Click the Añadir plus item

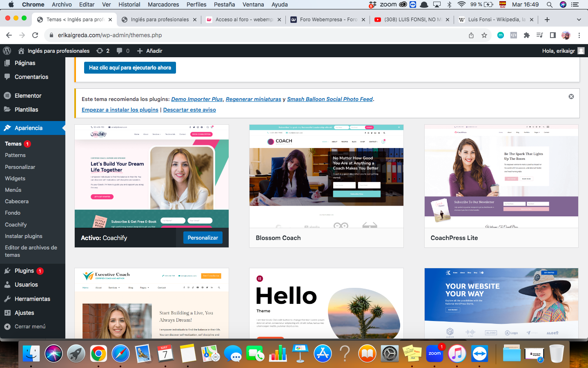tap(149, 51)
